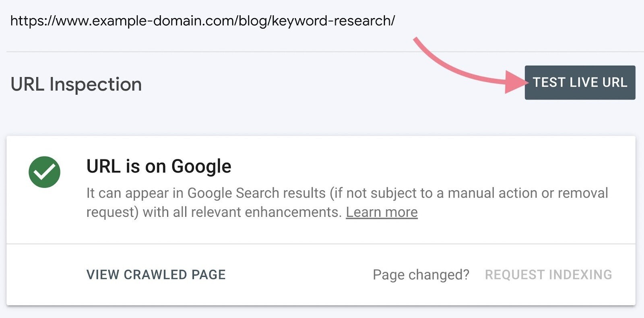Click REQUEST INDEXING
This screenshot has height=318, width=644.
point(548,274)
